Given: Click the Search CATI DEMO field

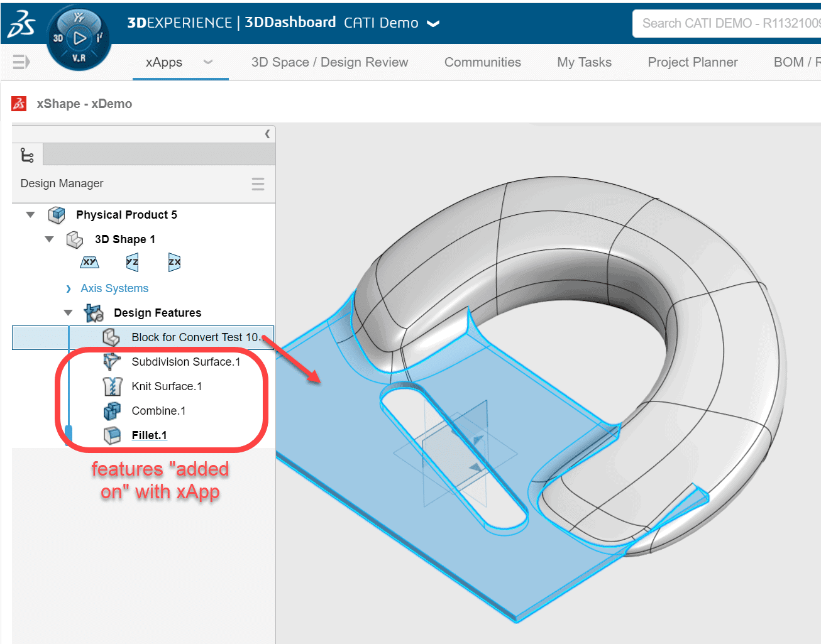Looking at the screenshot, I should [x=727, y=23].
